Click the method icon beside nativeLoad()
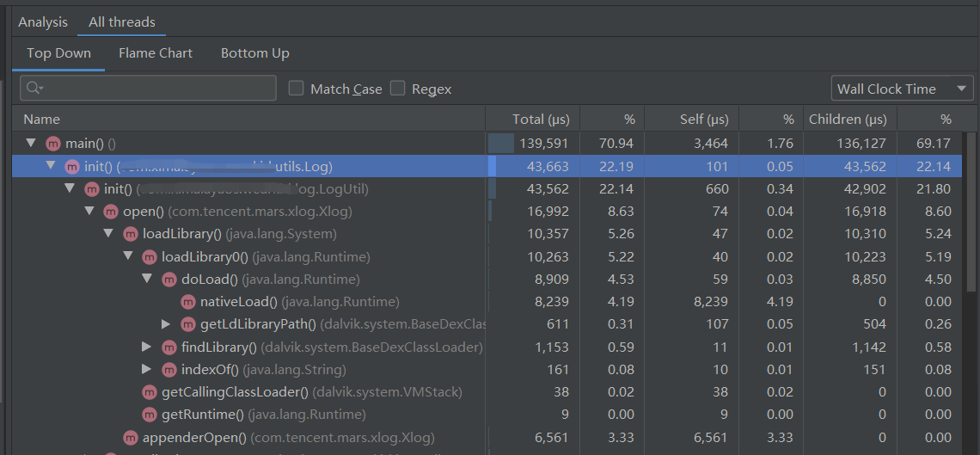 [x=187, y=302]
